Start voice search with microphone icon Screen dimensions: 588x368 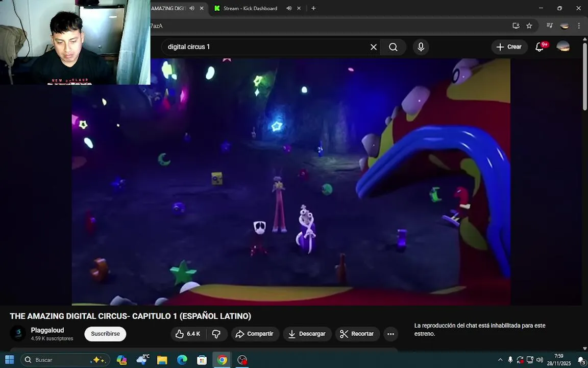pos(421,47)
